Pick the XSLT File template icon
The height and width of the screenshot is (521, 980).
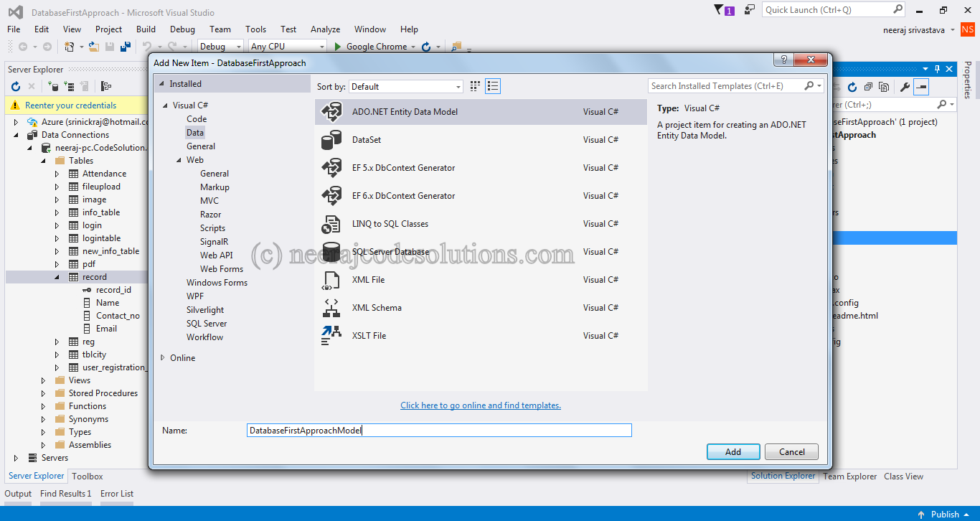click(331, 336)
